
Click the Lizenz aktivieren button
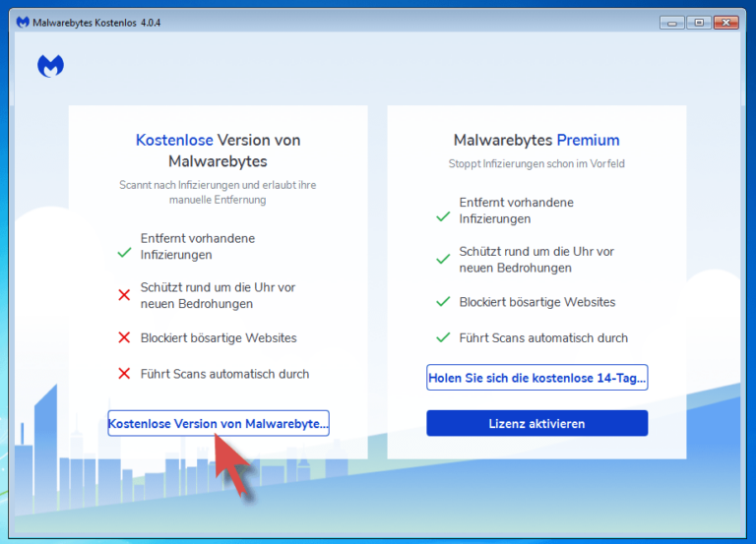pyautogui.click(x=537, y=423)
